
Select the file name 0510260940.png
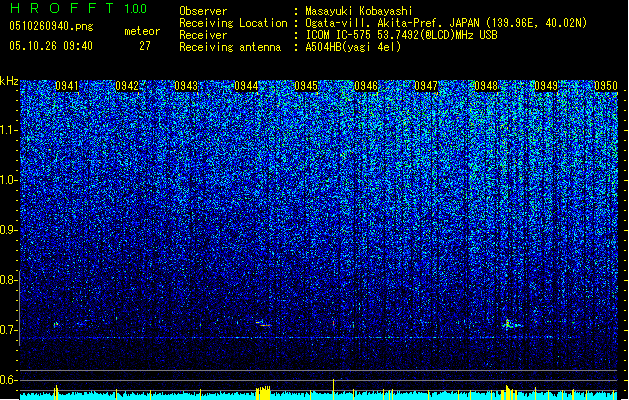coord(51,26)
